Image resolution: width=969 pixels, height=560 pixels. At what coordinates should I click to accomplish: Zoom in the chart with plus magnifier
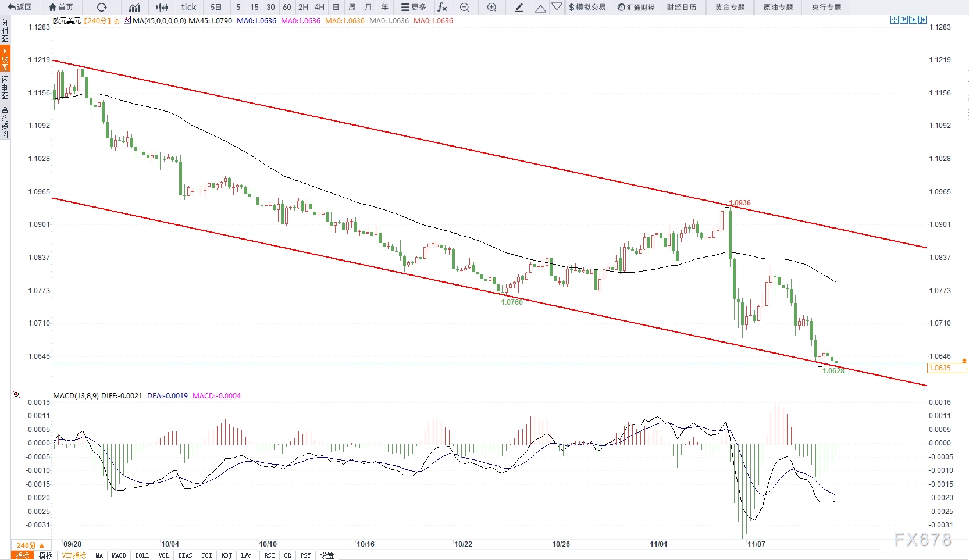tap(491, 8)
